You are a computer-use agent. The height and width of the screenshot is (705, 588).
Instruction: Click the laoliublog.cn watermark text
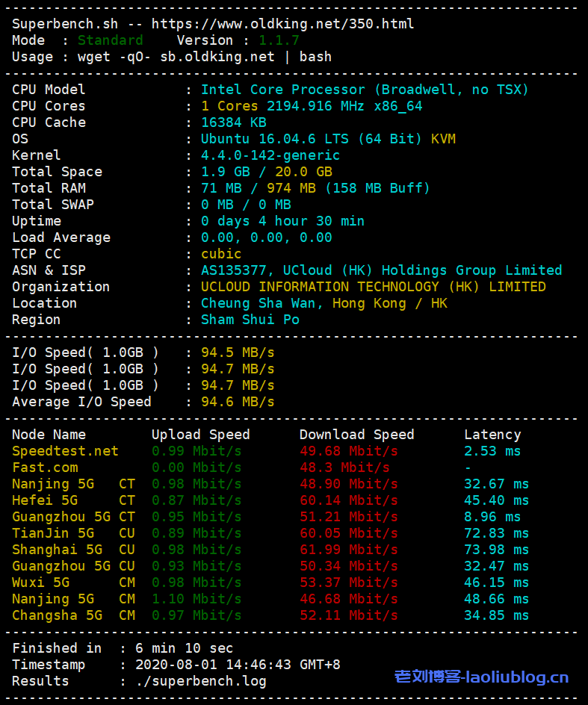pyautogui.click(x=481, y=677)
